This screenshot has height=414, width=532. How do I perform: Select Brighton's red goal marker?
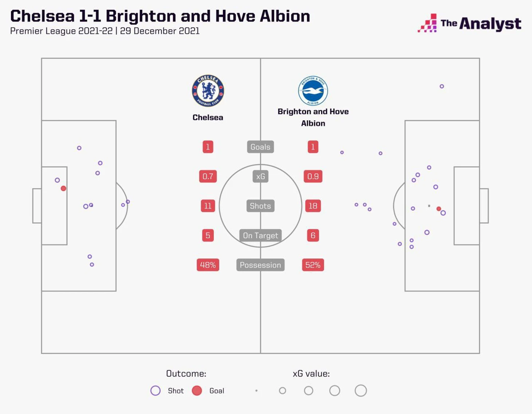[x=439, y=209]
